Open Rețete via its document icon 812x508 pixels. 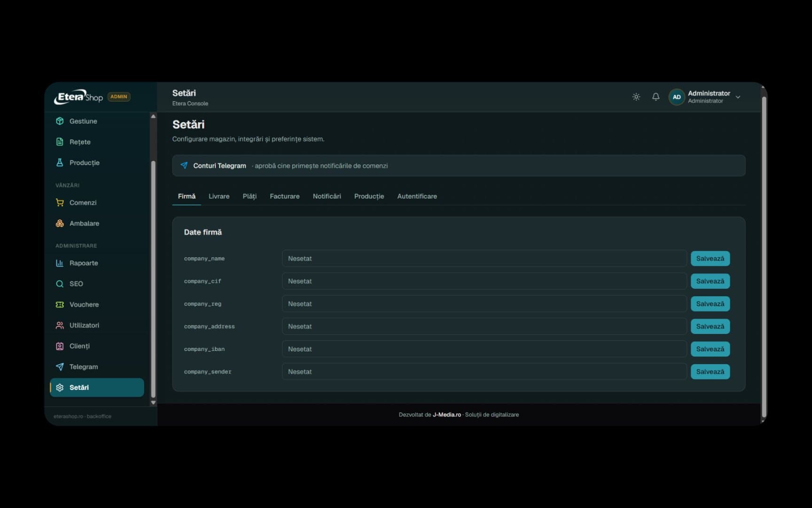tap(60, 142)
